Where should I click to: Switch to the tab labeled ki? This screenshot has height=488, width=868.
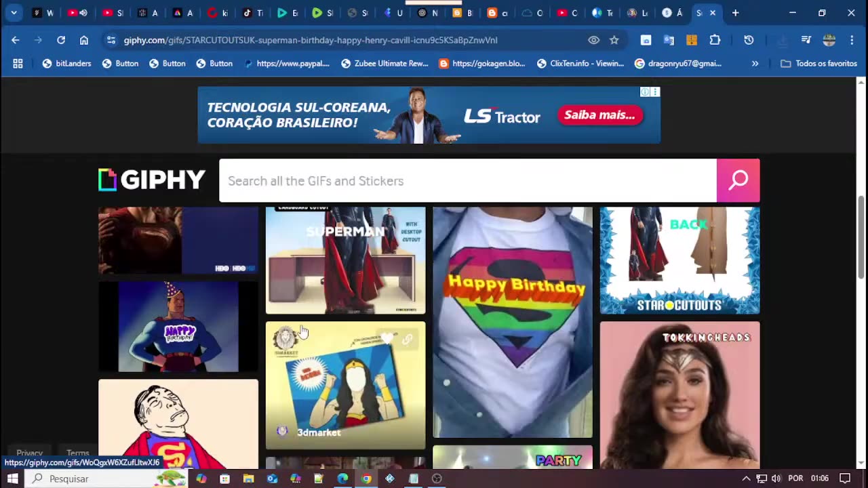[x=218, y=13]
